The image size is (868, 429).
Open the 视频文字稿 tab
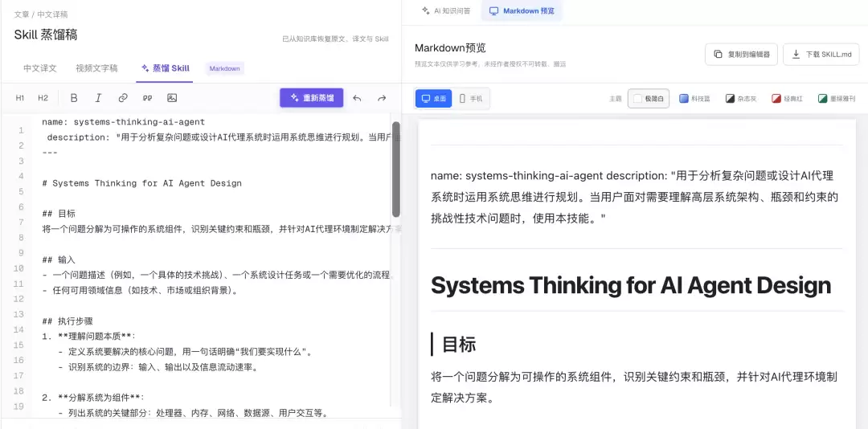pos(97,68)
